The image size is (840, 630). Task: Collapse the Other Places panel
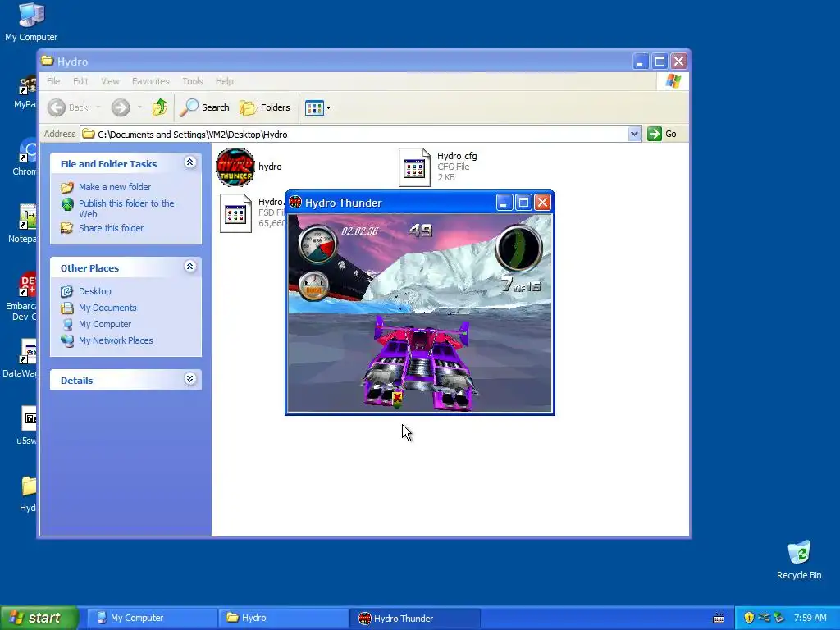tap(189, 267)
